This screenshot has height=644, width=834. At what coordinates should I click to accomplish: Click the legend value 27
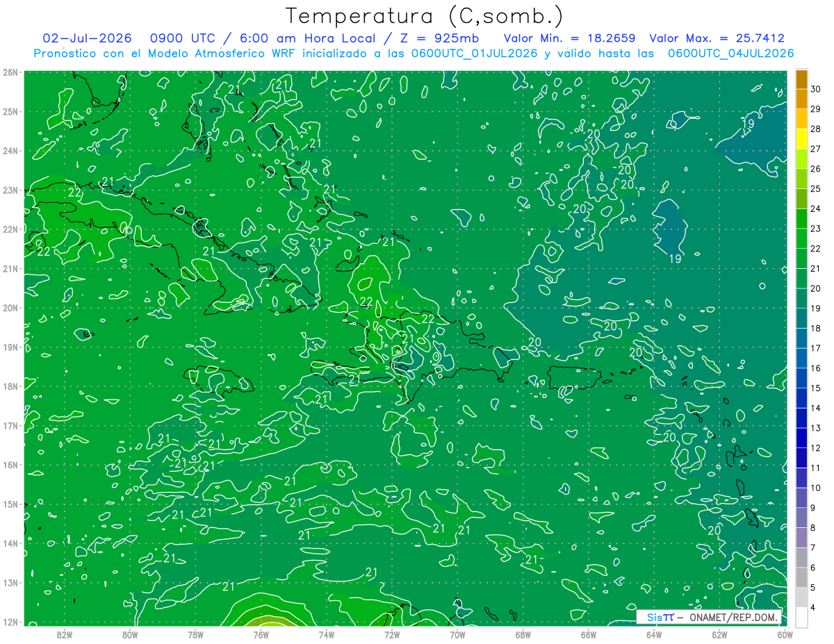tap(816, 149)
